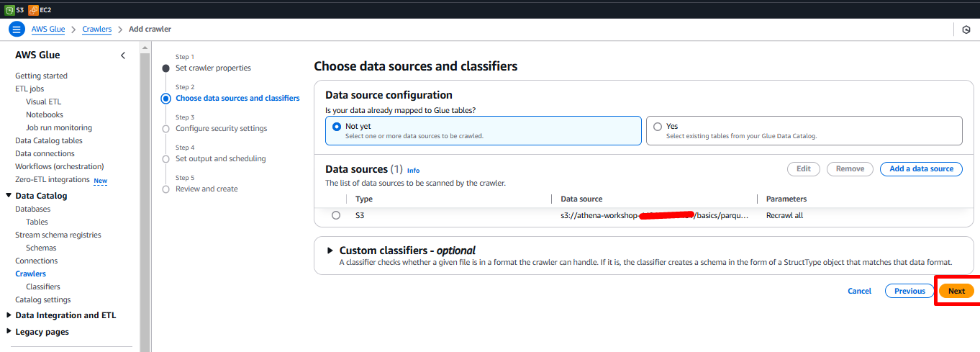
Task: Go to Classifiers in the sidebar
Action: (42, 286)
